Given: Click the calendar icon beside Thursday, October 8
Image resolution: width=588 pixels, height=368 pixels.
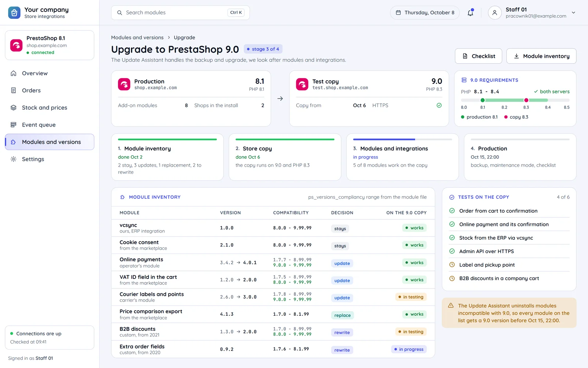Looking at the screenshot, I should (398, 13).
